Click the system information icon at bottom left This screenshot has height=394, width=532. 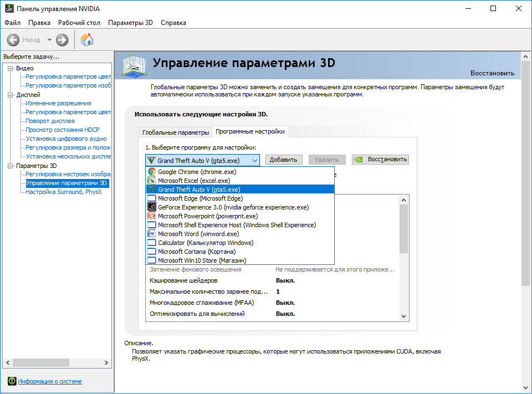click(12, 381)
